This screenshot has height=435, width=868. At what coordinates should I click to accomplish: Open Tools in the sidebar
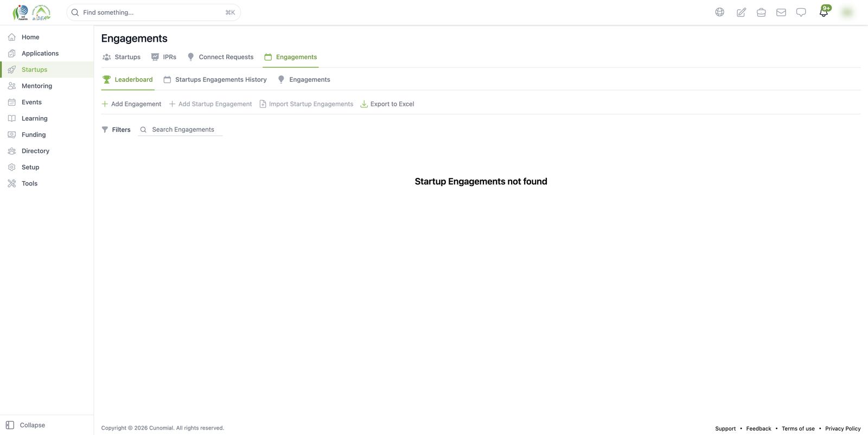pyautogui.click(x=47, y=183)
